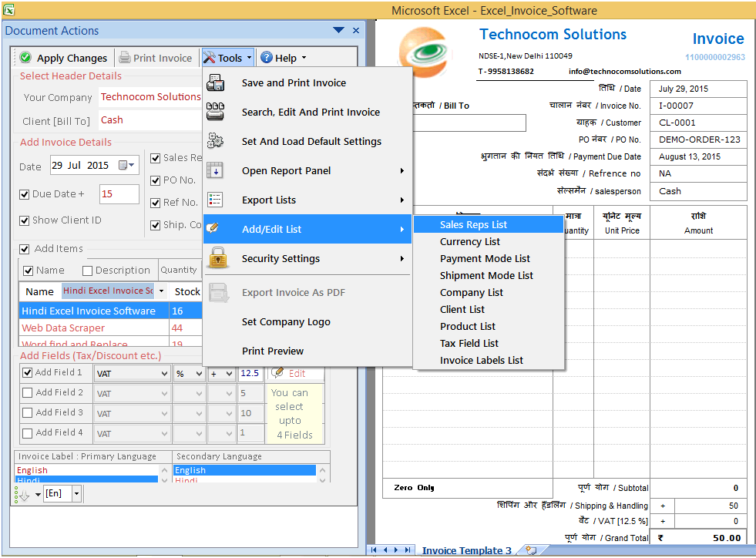Click the language options arrow icon near [En]
756x558 pixels.
[x=22, y=495]
